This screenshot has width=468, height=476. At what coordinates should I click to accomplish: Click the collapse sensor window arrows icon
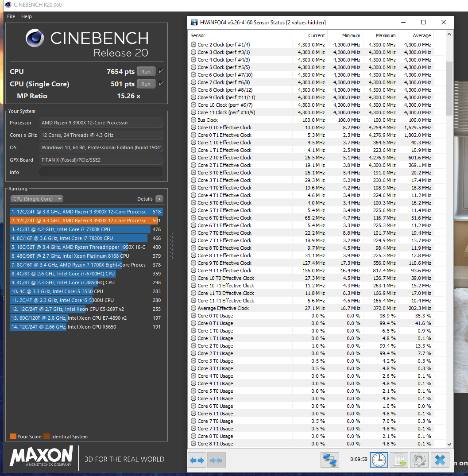click(x=216, y=460)
